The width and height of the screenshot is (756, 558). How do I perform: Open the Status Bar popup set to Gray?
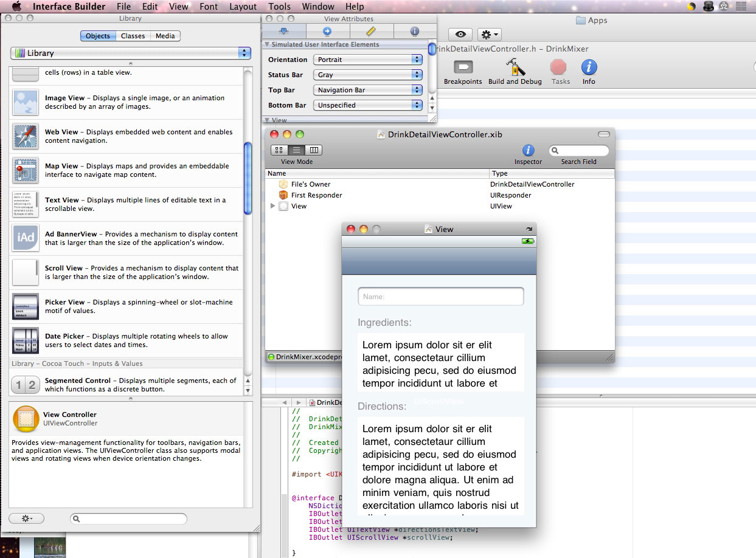point(367,75)
